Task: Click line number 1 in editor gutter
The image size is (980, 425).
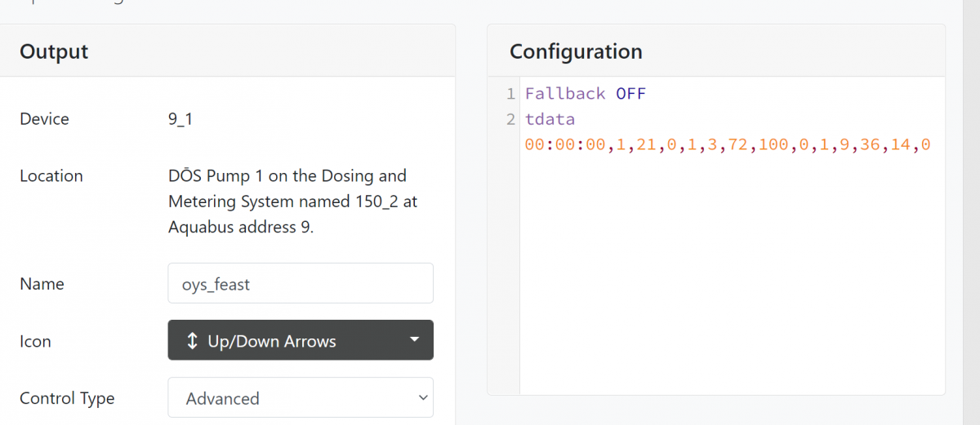Action: click(510, 94)
